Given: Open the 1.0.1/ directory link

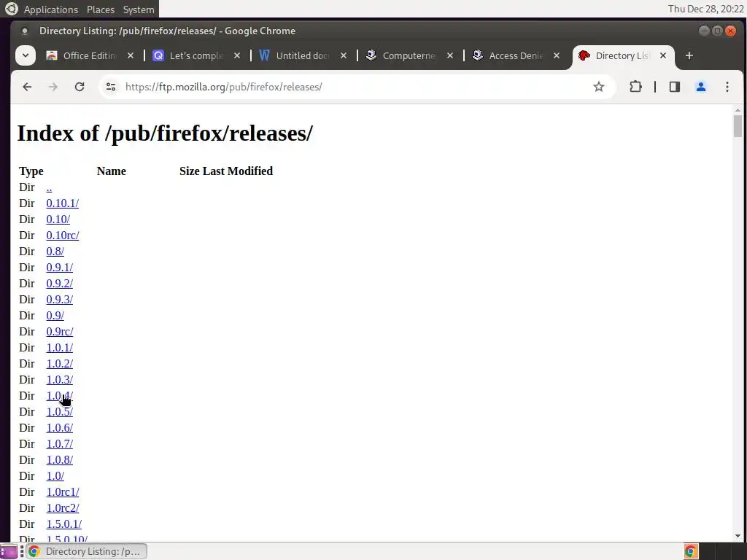Looking at the screenshot, I should tap(60, 348).
